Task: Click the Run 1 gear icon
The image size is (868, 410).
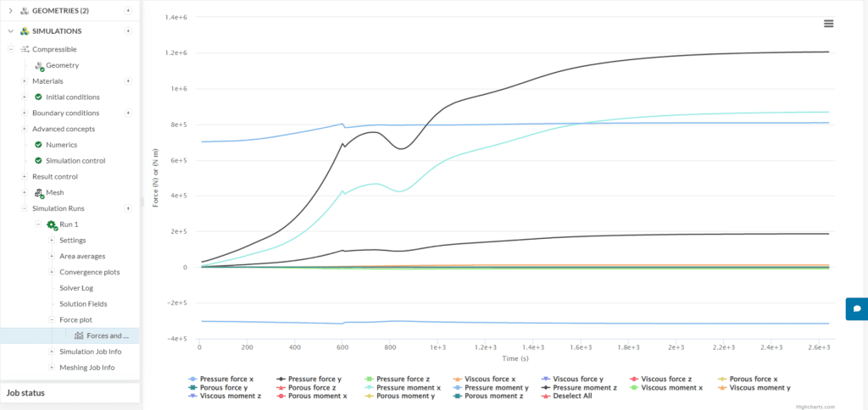Action: coord(52,224)
